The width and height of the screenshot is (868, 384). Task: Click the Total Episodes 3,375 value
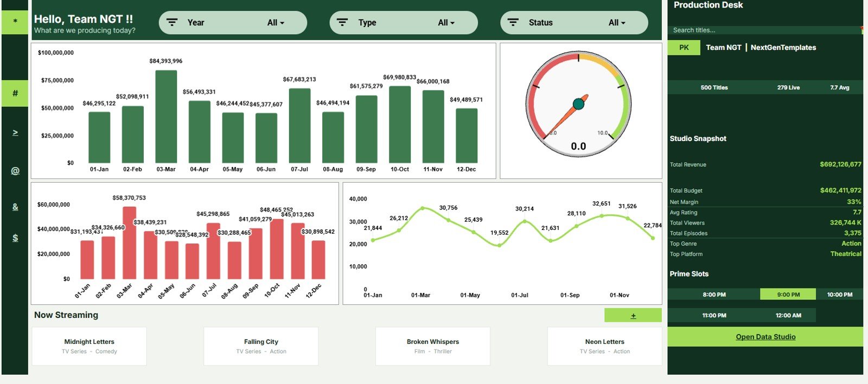[x=852, y=233]
